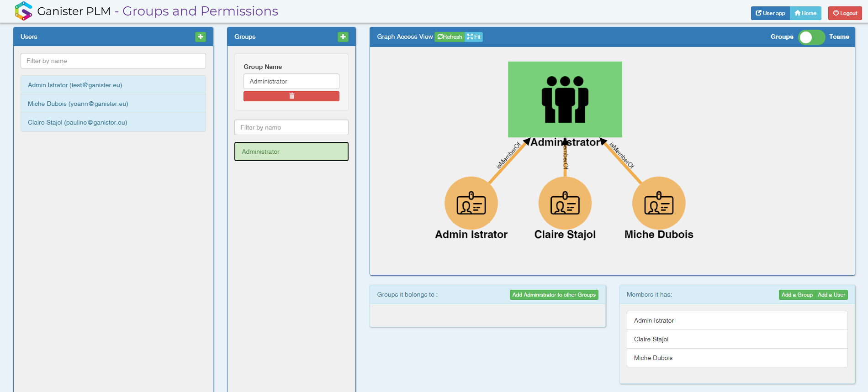868x392 pixels.
Task: Click the Groups label next to switch
Action: [x=782, y=37]
